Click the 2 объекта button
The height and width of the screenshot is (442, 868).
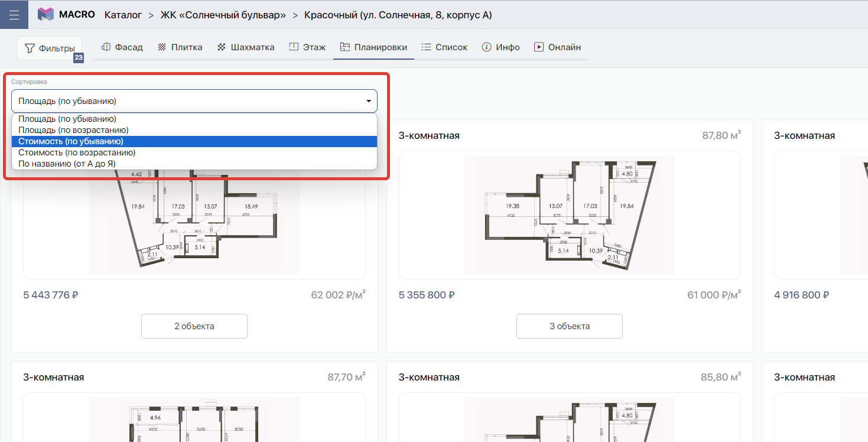(x=194, y=326)
